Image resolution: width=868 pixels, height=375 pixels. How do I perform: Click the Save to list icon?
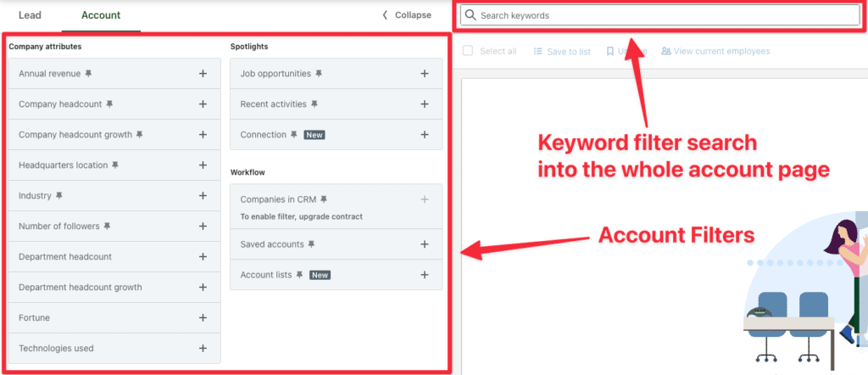click(x=537, y=51)
